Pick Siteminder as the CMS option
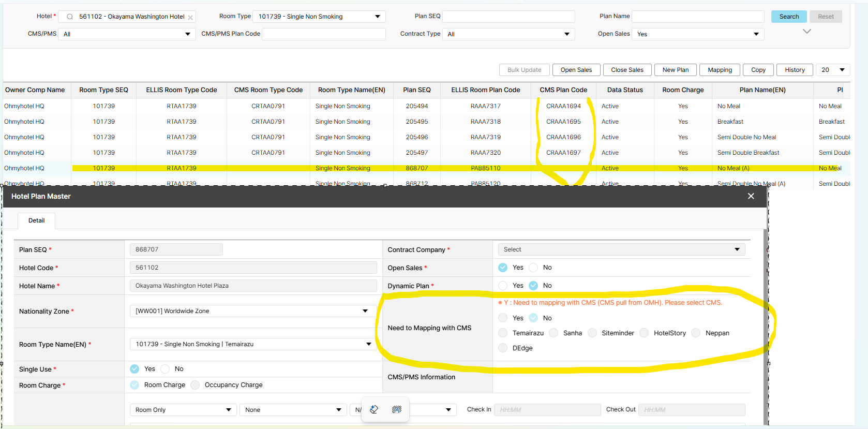 (592, 333)
